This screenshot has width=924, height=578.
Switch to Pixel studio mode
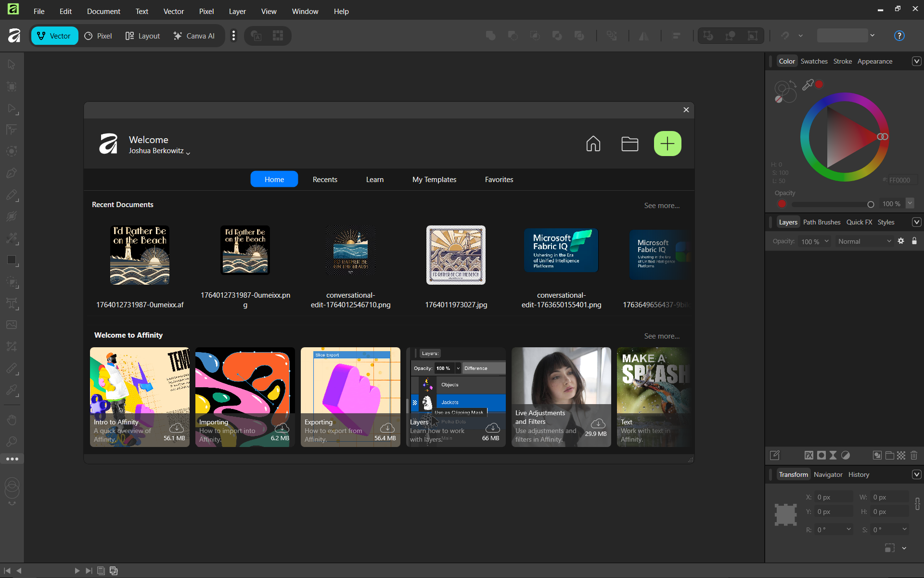click(98, 36)
